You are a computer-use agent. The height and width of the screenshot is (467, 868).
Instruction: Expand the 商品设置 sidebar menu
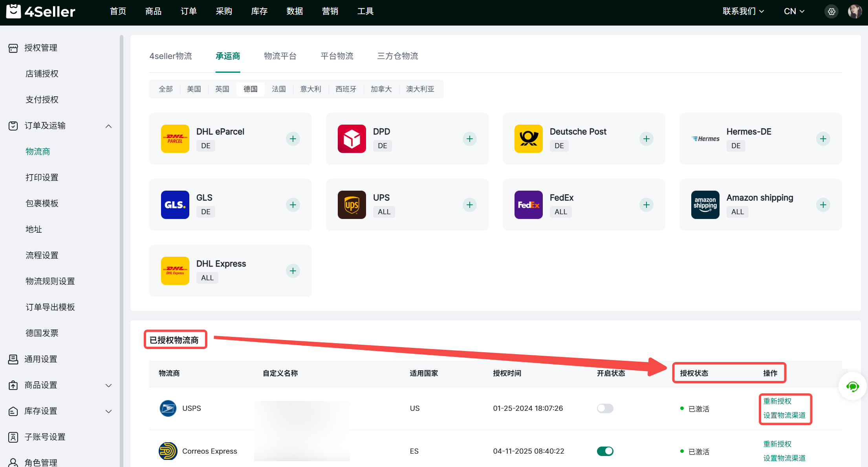point(109,386)
